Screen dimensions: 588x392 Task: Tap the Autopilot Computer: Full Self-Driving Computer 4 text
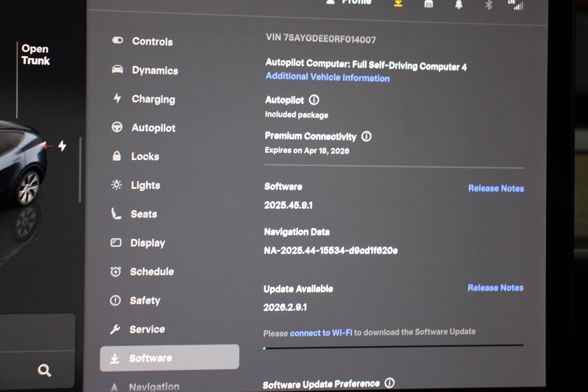(x=366, y=64)
